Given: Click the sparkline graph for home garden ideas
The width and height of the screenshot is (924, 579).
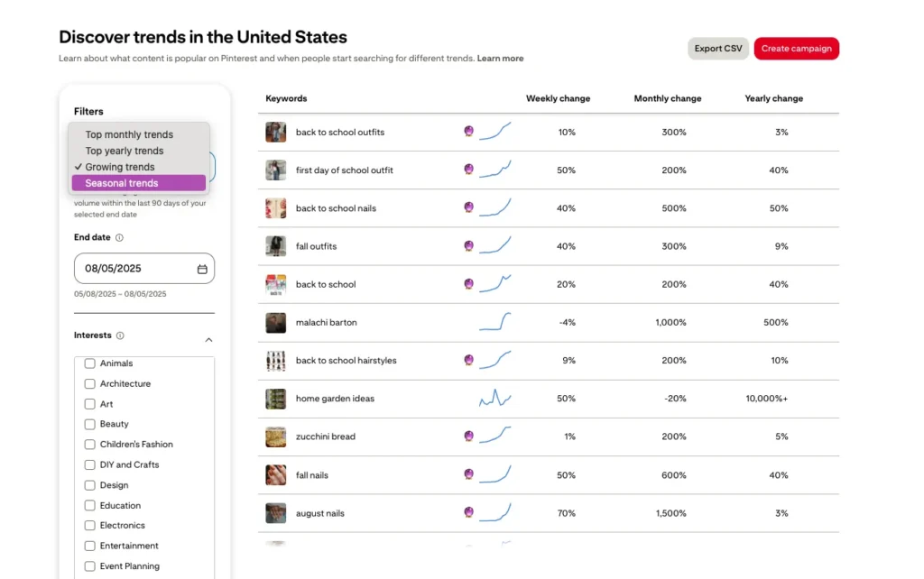Looking at the screenshot, I should (494, 398).
